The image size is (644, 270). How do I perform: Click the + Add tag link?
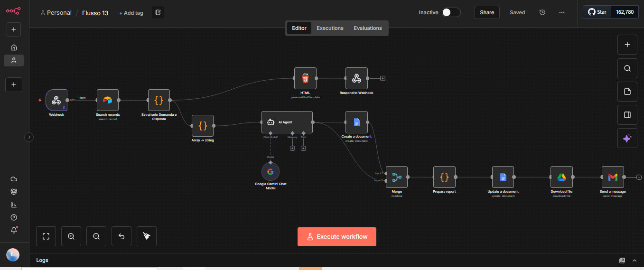click(x=131, y=13)
